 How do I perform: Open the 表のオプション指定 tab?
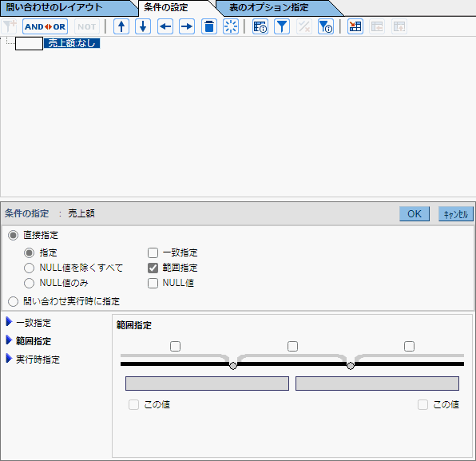point(268,8)
